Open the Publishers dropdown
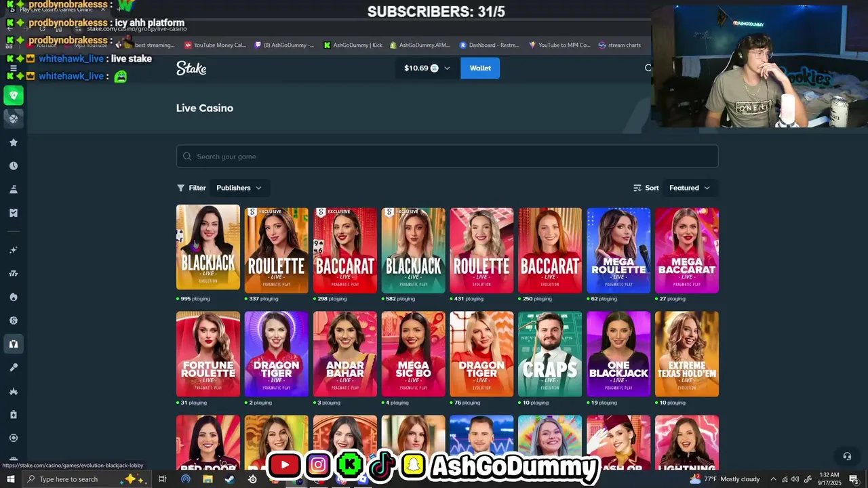The width and height of the screenshot is (868, 488). point(239,188)
